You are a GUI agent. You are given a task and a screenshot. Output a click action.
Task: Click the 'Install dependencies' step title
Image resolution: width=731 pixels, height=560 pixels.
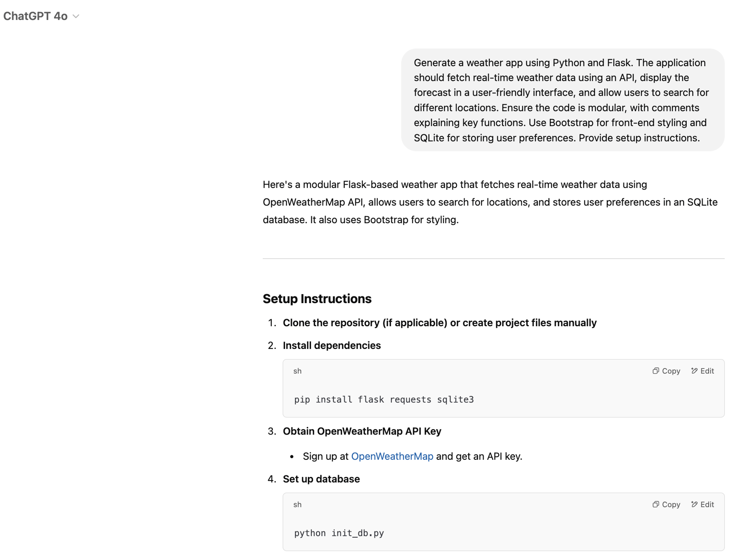tap(331, 345)
